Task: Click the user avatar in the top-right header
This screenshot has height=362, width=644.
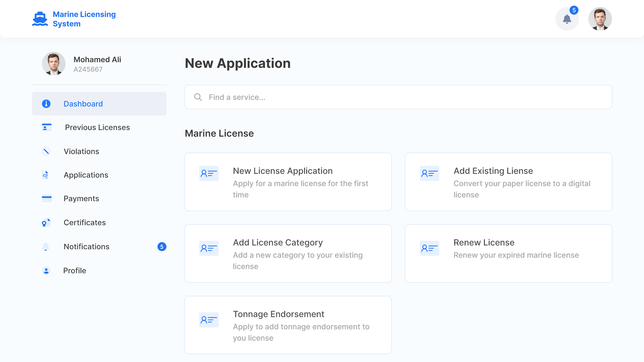Action: (600, 19)
